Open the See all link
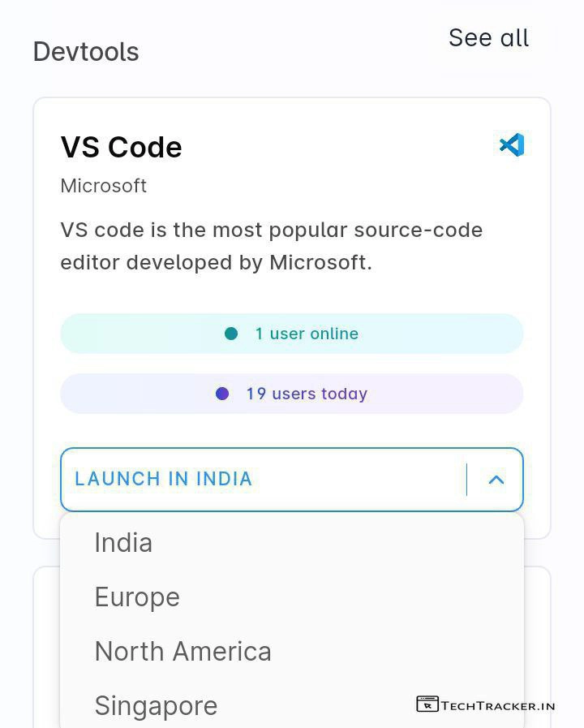584x728 pixels. tap(488, 38)
